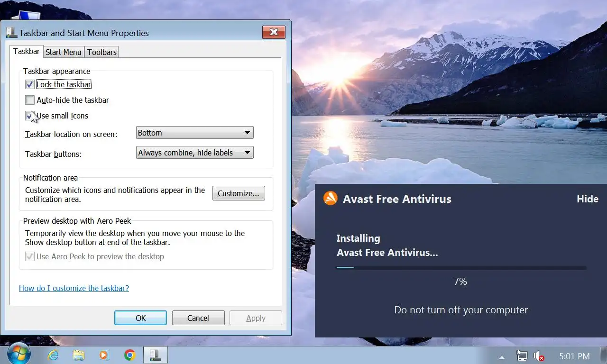The height and width of the screenshot is (364, 607).
Task: Click the Taskbar buttons label
Action: coord(54,154)
